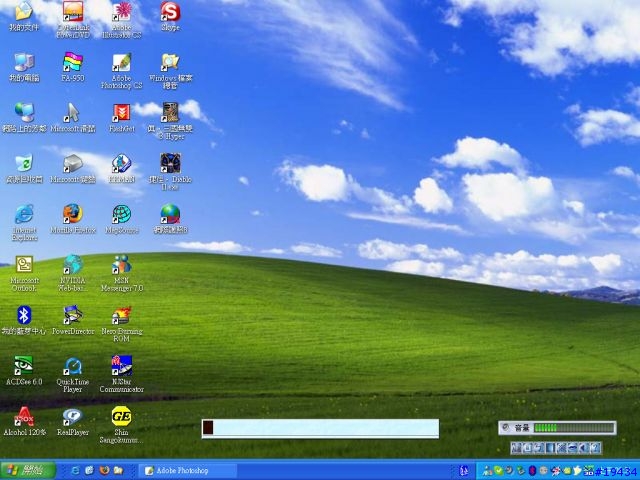
Task: Switch to the Adobe Photoshop taskbar button
Action: coord(188,471)
